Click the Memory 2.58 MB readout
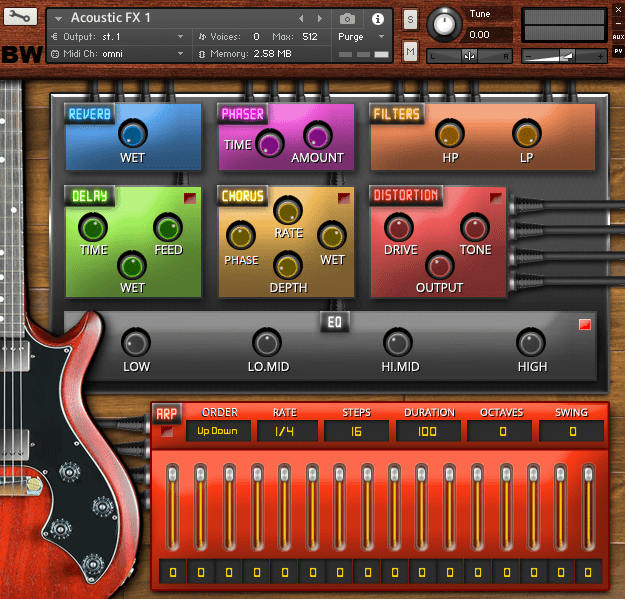This screenshot has height=599, width=625. click(251, 53)
